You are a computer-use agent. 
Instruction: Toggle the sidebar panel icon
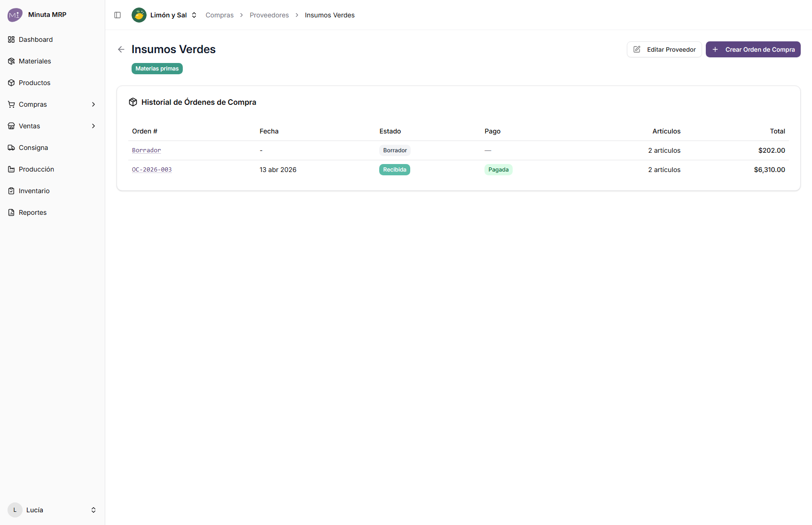tap(117, 15)
